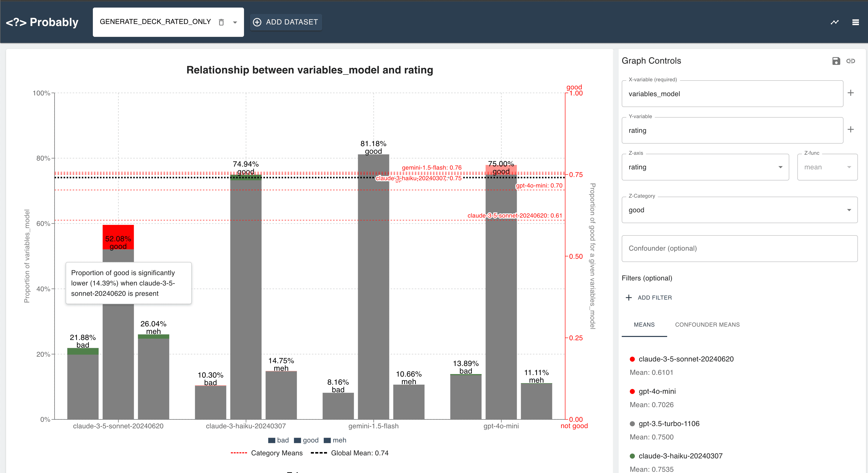Click the Mean: 0.7026 value
868x473 pixels.
click(x=651, y=405)
